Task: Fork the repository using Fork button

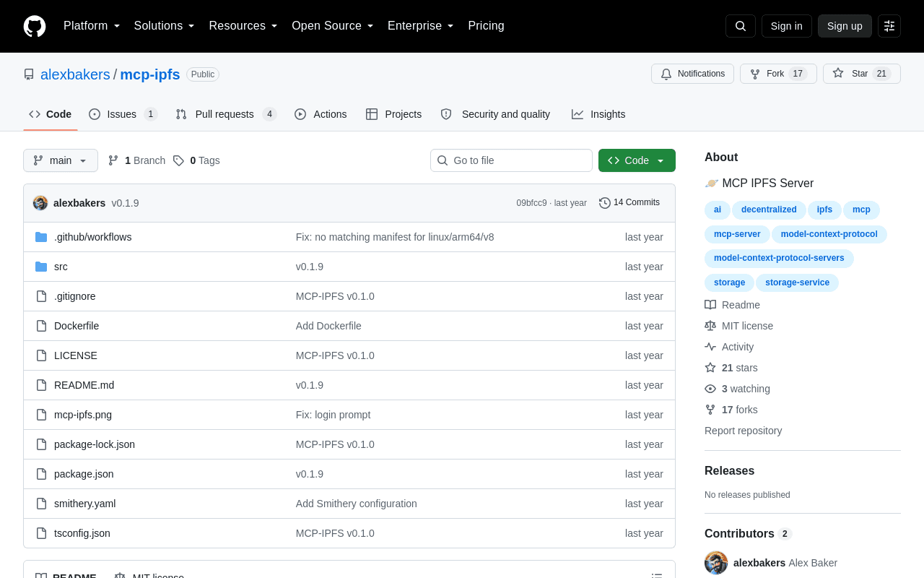Action: (778, 74)
